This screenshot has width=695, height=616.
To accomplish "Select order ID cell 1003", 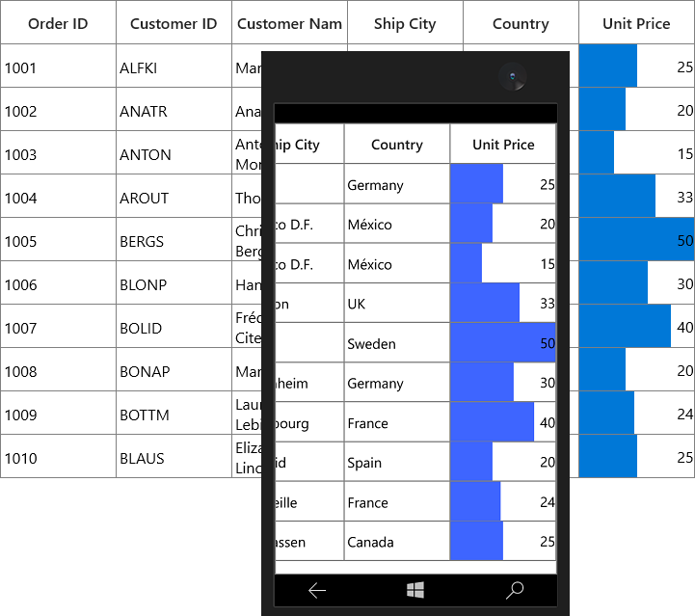I will (x=58, y=153).
